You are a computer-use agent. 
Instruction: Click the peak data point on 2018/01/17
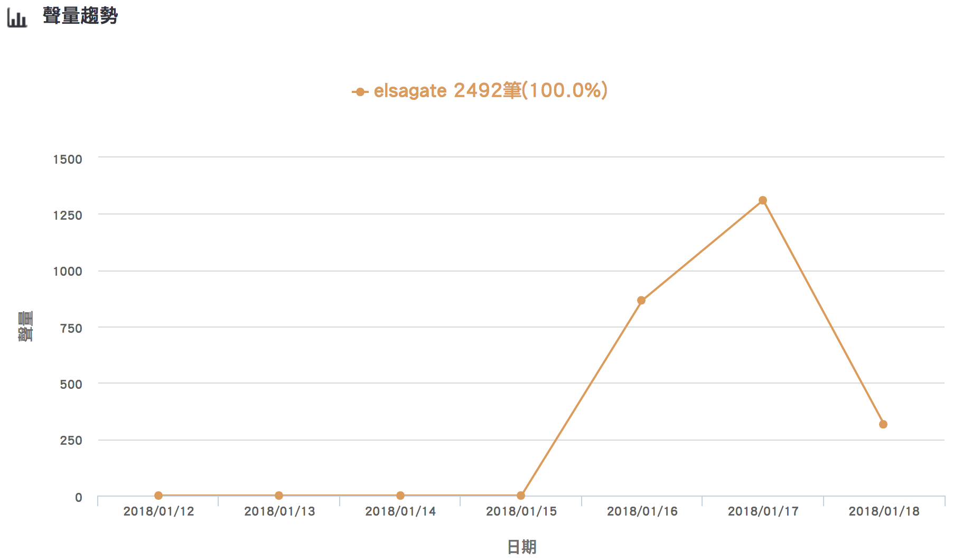pyautogui.click(x=763, y=200)
